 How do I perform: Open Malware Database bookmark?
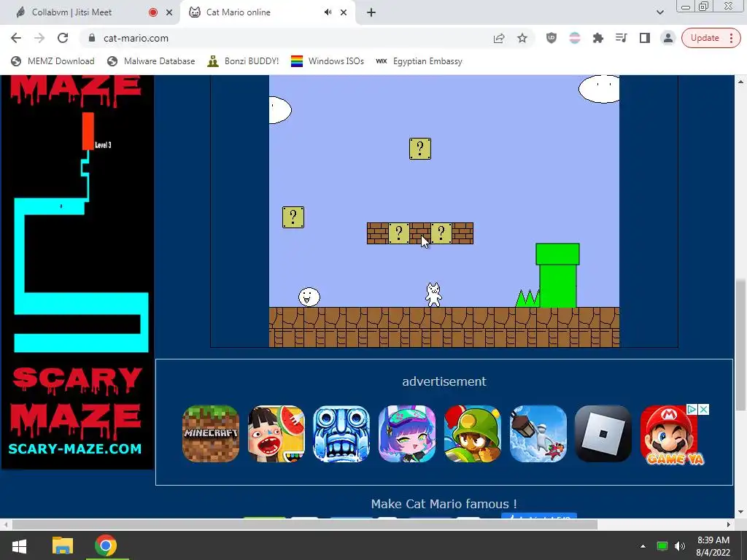pos(151,61)
